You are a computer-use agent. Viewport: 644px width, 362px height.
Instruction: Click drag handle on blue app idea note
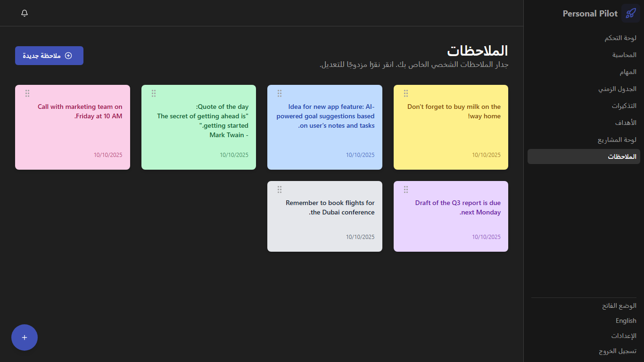click(280, 93)
